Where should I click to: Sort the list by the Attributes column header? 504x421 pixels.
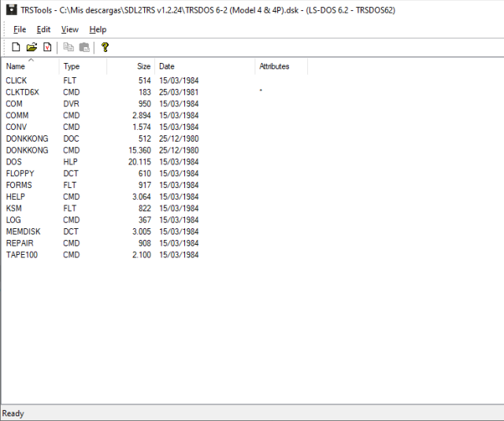[281, 66]
